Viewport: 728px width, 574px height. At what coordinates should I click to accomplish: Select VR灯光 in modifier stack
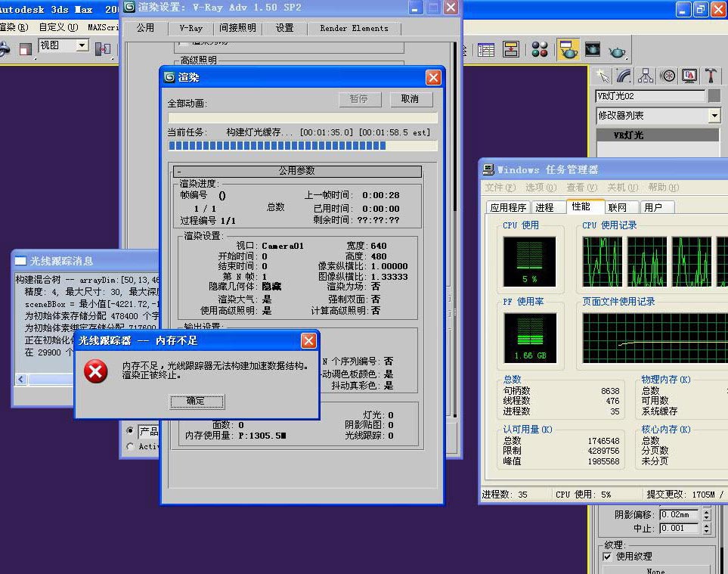[x=658, y=135]
